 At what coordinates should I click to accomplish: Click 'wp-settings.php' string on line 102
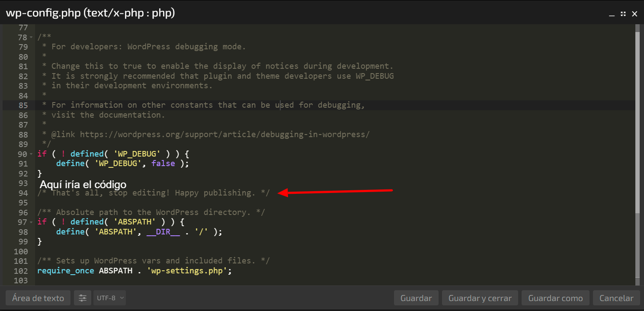[187, 271]
